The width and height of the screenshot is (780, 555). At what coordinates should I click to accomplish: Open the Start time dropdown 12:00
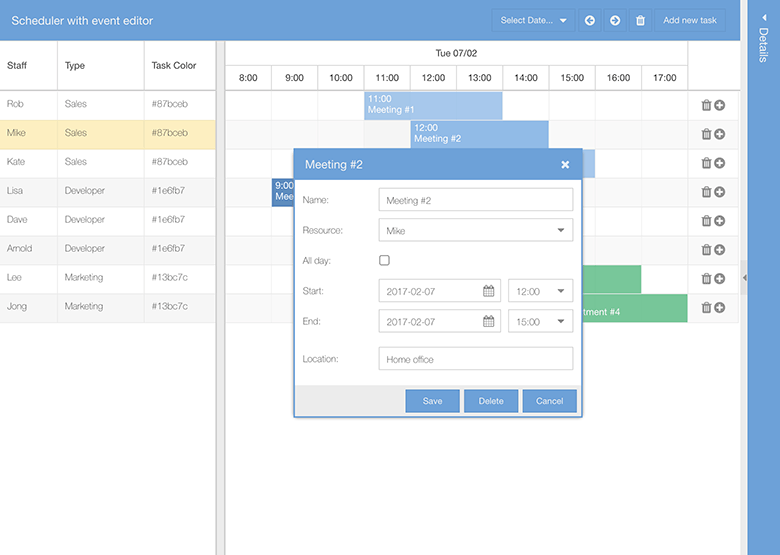point(540,291)
